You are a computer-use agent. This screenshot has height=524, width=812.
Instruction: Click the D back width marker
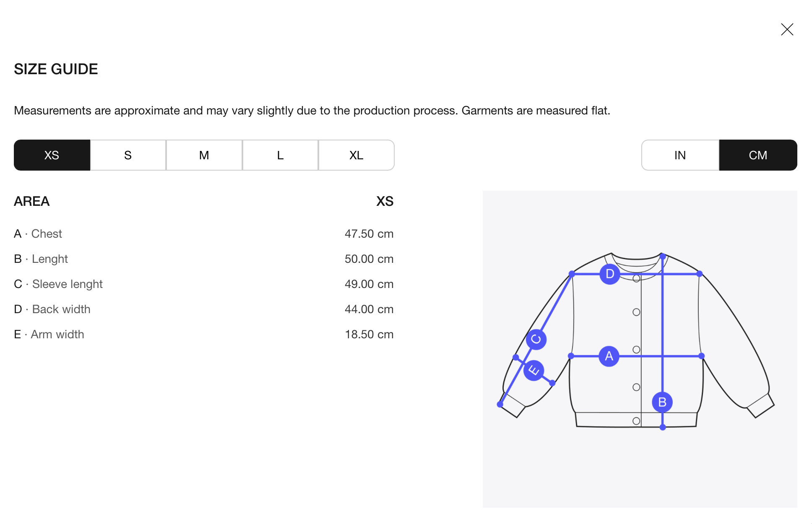pos(610,274)
